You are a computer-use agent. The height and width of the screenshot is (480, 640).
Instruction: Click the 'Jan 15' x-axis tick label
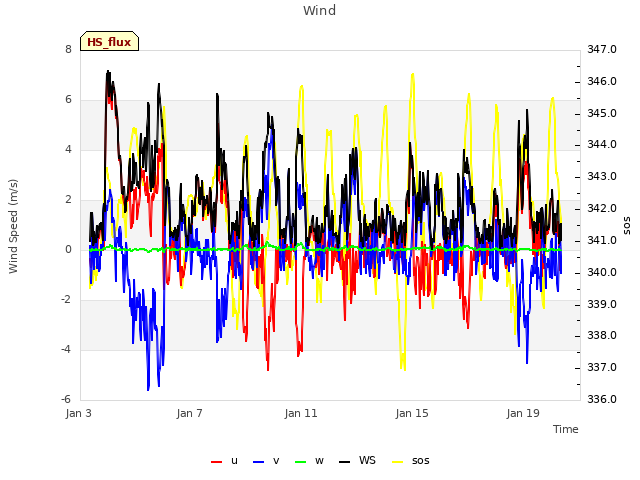tap(412, 413)
